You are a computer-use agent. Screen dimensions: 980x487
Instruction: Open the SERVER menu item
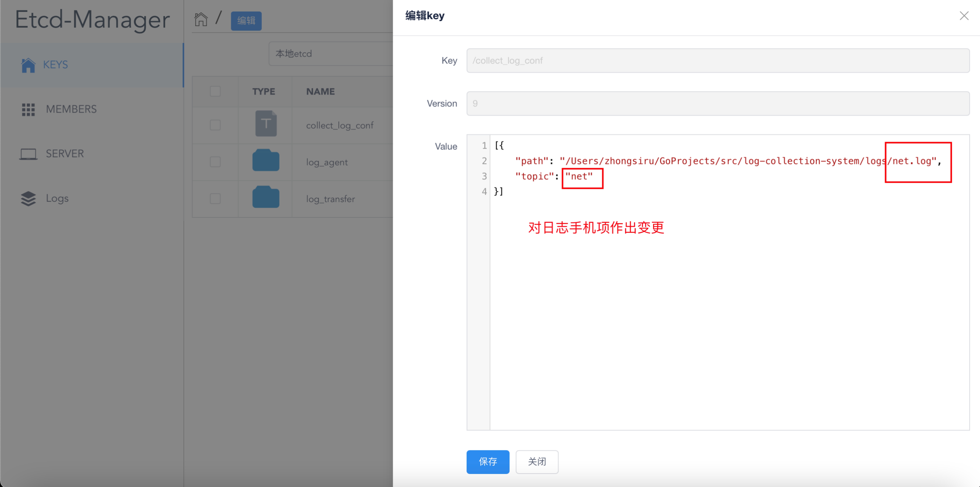[92, 154]
